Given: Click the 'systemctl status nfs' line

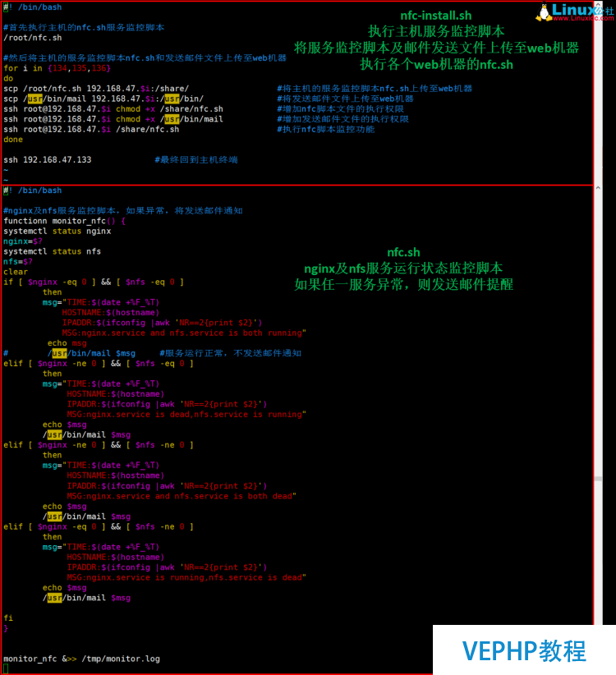Looking at the screenshot, I should pos(52,251).
